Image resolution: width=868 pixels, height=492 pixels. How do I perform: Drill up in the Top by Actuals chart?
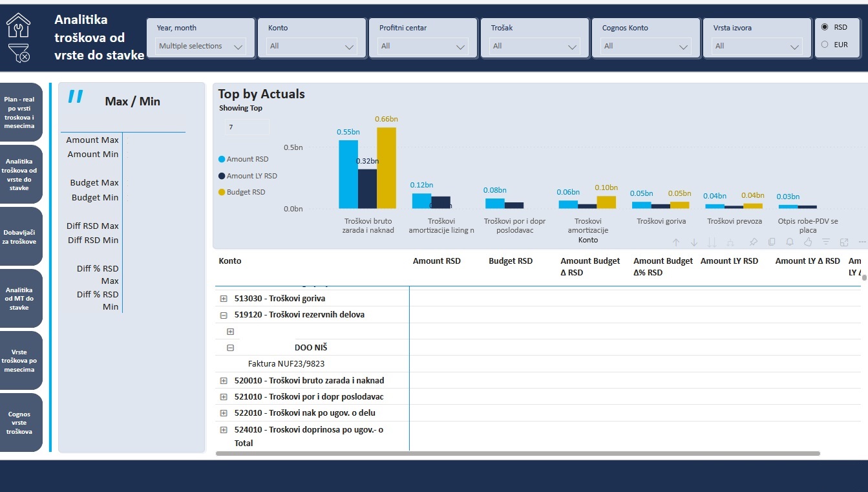tap(676, 242)
